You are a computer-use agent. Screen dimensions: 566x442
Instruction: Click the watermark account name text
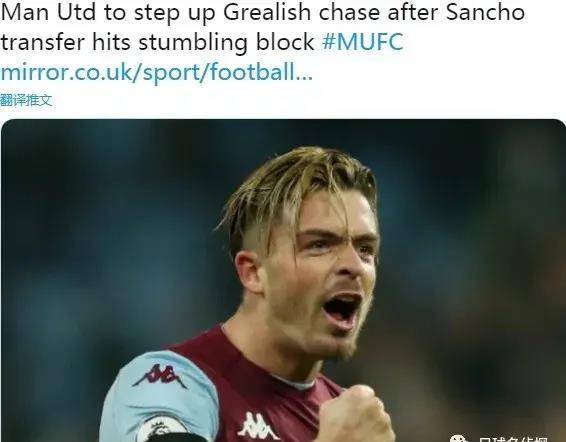point(513,439)
